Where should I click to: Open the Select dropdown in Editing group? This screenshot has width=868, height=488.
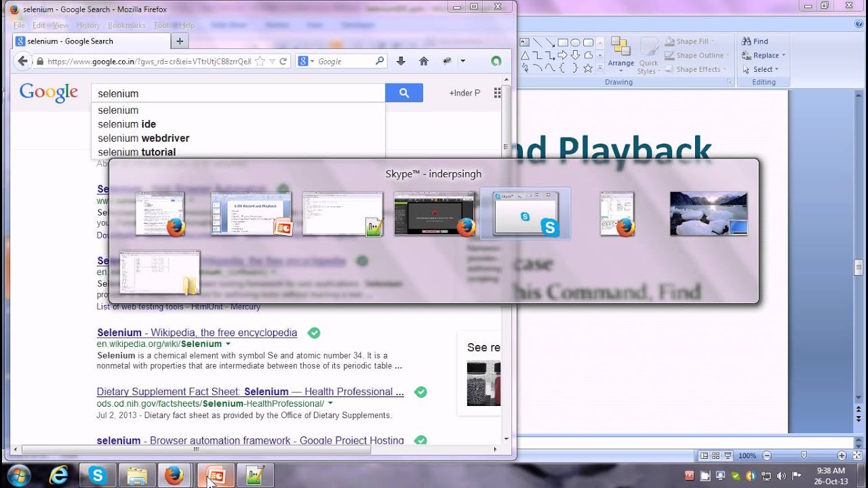pos(766,69)
